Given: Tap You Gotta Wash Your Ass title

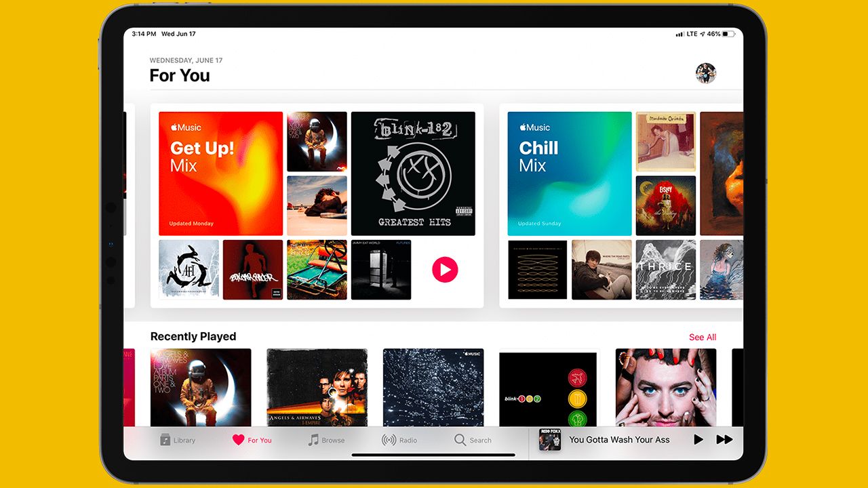Looking at the screenshot, I should (619, 440).
